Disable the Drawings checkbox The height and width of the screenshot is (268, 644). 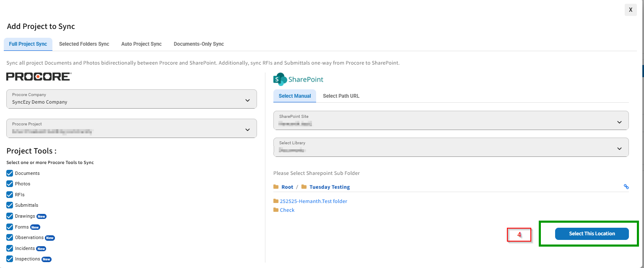pos(10,216)
